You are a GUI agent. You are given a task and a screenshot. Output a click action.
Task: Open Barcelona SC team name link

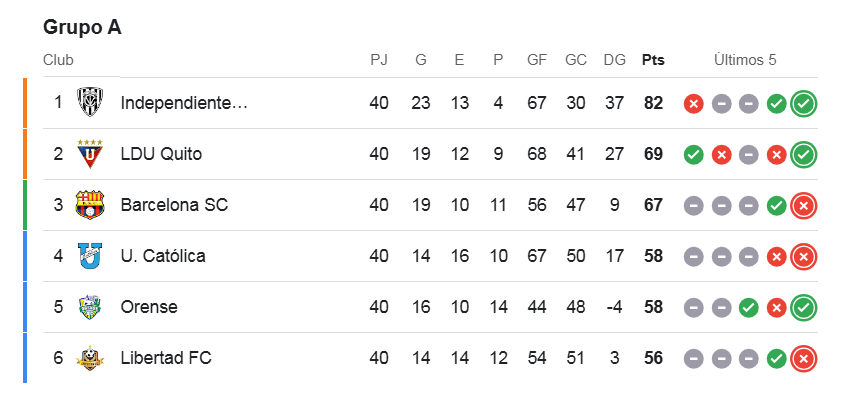pos(174,205)
